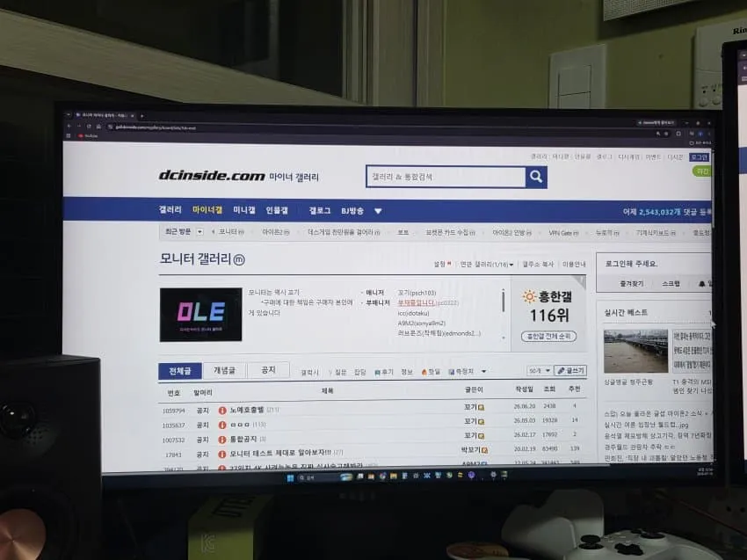Open 스크랩 in login box

coord(671,284)
